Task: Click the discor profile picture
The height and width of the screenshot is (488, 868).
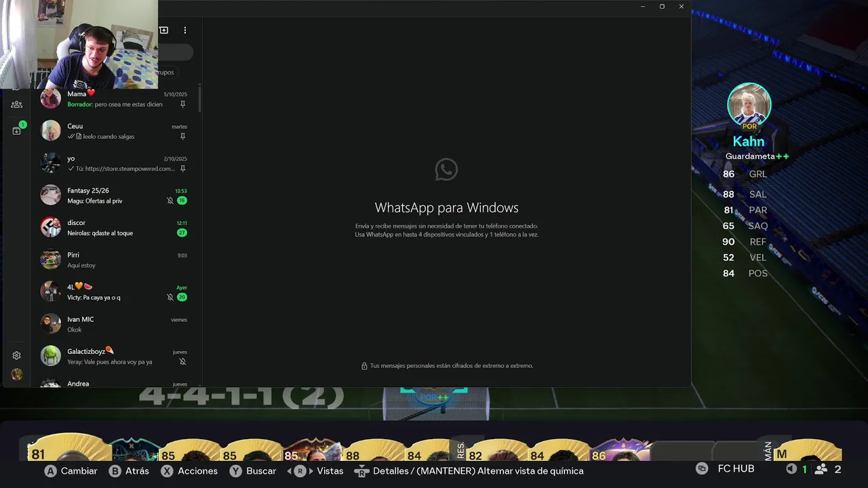Action: pos(50,227)
